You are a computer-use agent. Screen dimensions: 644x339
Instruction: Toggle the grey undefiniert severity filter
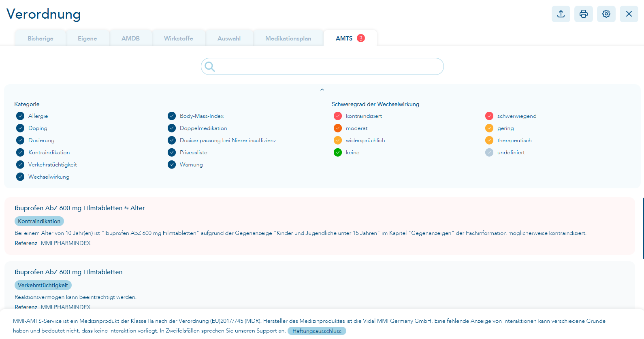(489, 152)
